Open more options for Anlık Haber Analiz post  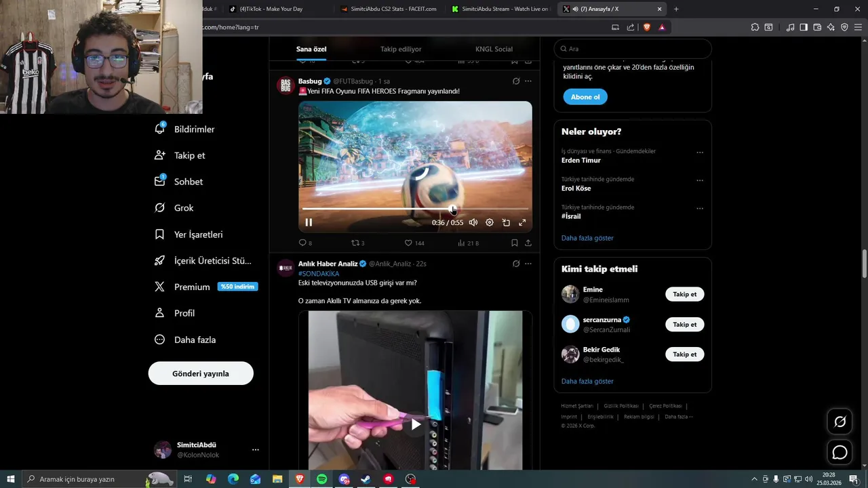[x=528, y=264]
